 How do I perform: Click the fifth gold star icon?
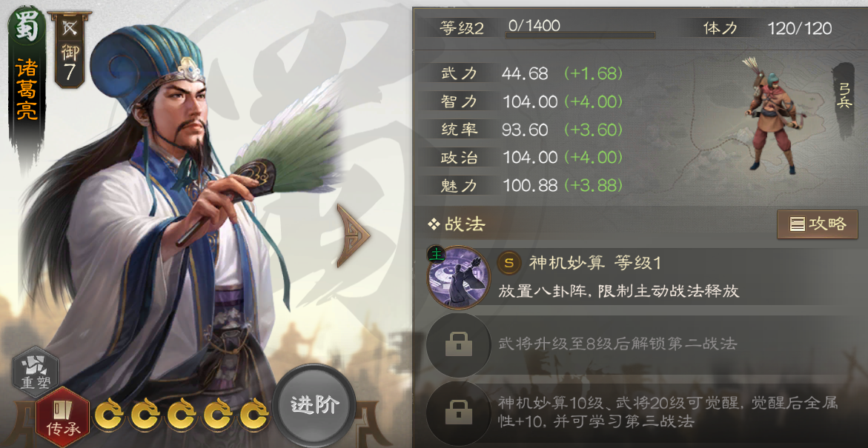[x=254, y=414]
